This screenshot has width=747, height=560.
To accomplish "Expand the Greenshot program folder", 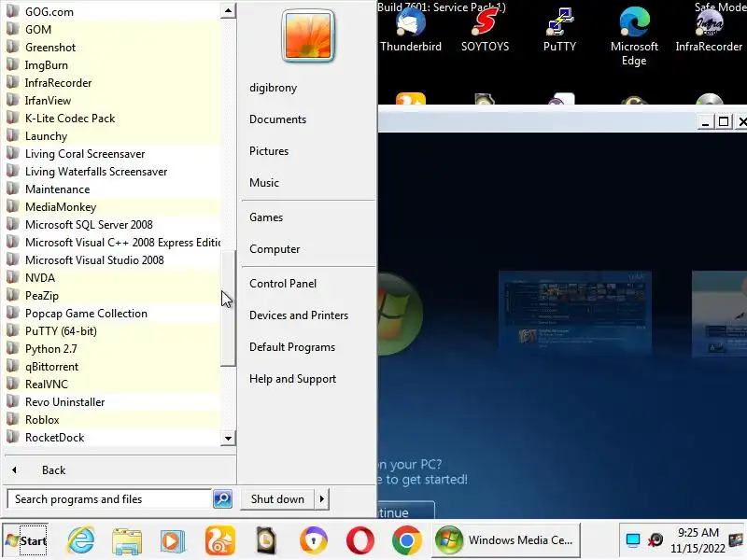I will click(112, 48).
